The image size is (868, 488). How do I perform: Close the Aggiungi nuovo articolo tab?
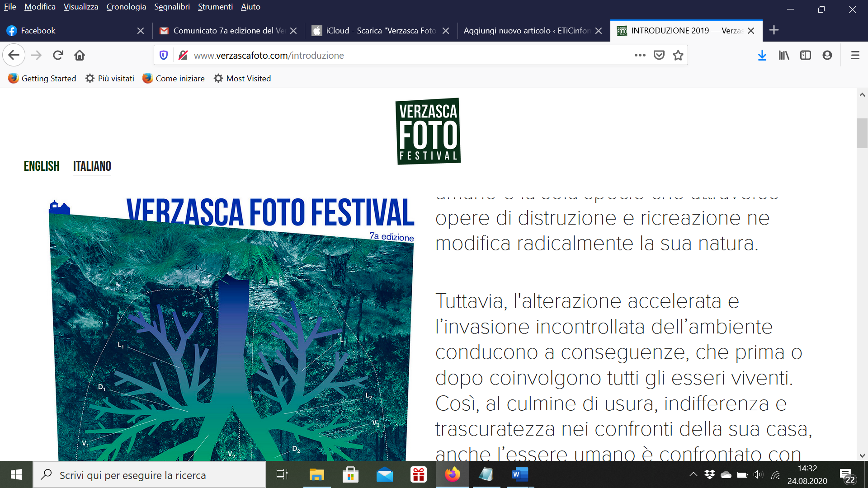click(x=599, y=31)
